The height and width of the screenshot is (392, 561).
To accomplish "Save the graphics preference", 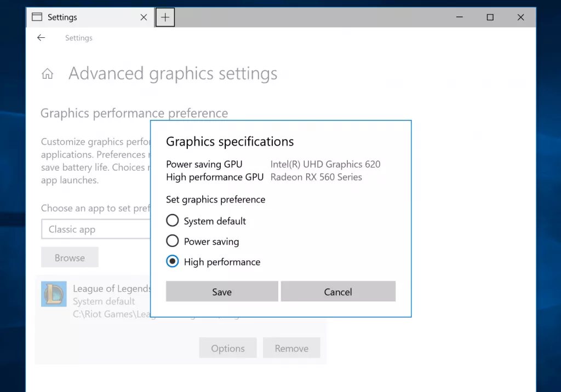I will point(221,291).
